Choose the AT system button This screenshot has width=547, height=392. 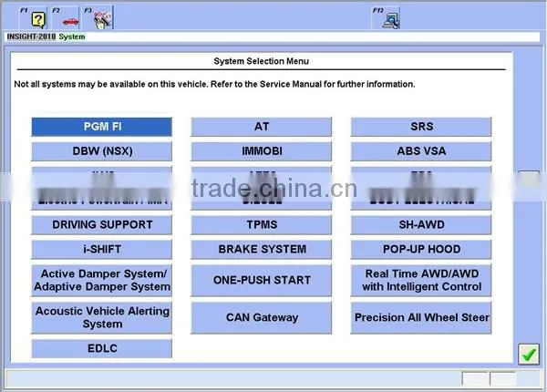coord(262,127)
